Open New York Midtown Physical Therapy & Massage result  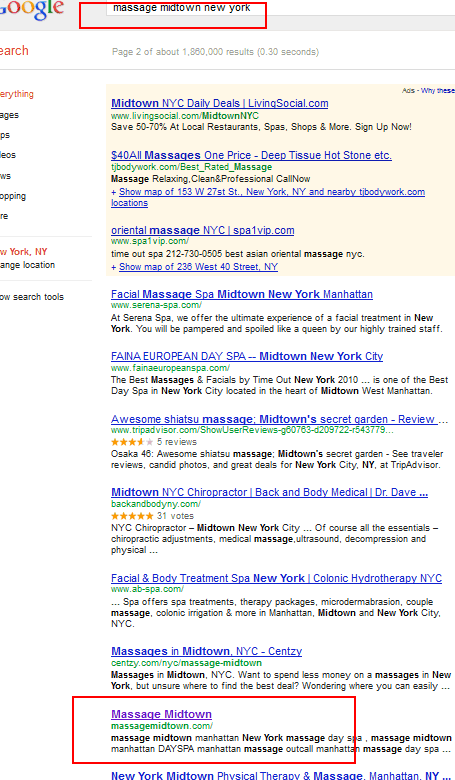[280, 775]
